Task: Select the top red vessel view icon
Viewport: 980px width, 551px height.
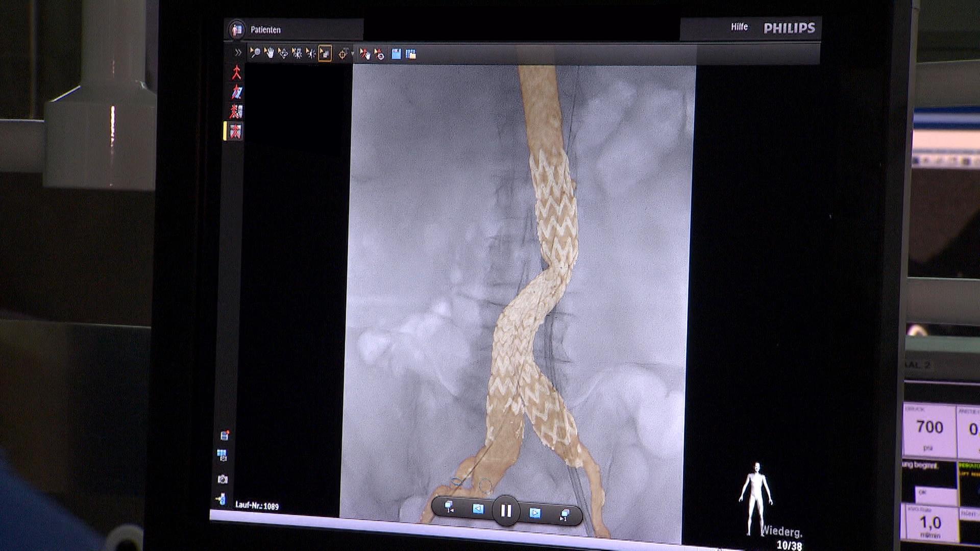Action: (x=236, y=72)
